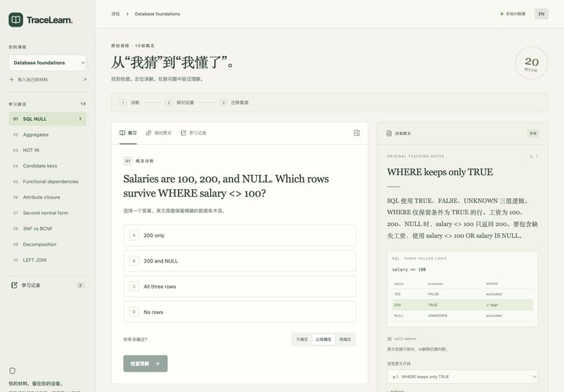
Task: Open the Functional dependencies lesson
Action: (x=48, y=181)
